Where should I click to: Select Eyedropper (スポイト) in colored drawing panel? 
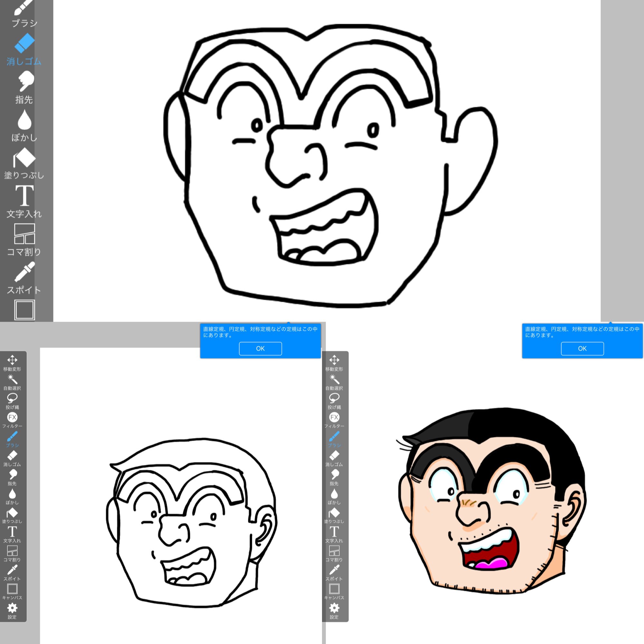pyautogui.click(x=334, y=573)
